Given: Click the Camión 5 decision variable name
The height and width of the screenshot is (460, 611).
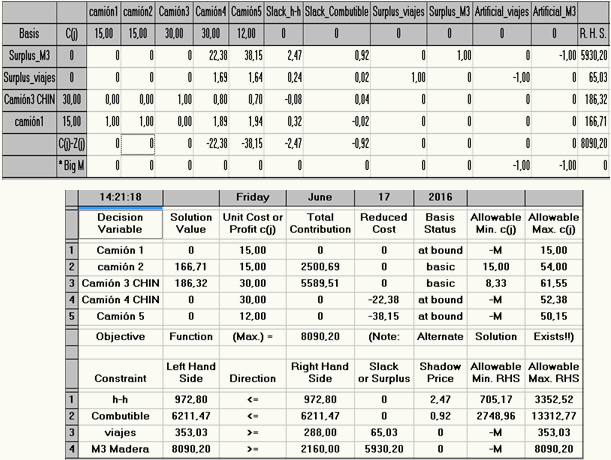Looking at the screenshot, I should pyautogui.click(x=120, y=316).
